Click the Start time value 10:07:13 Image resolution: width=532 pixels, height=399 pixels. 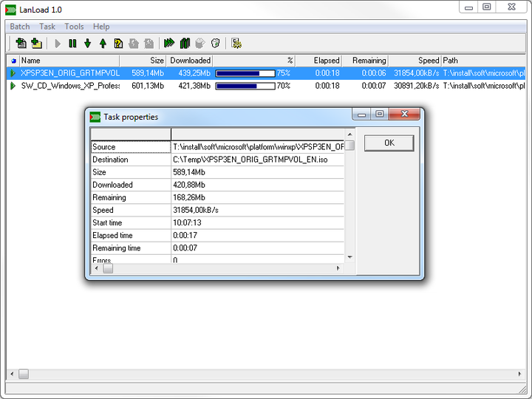click(187, 223)
